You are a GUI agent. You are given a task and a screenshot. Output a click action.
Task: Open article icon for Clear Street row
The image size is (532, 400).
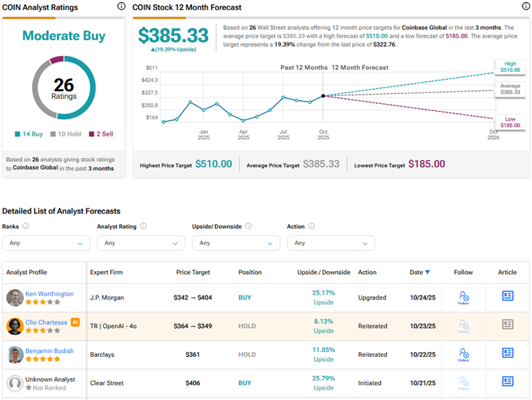(507, 382)
